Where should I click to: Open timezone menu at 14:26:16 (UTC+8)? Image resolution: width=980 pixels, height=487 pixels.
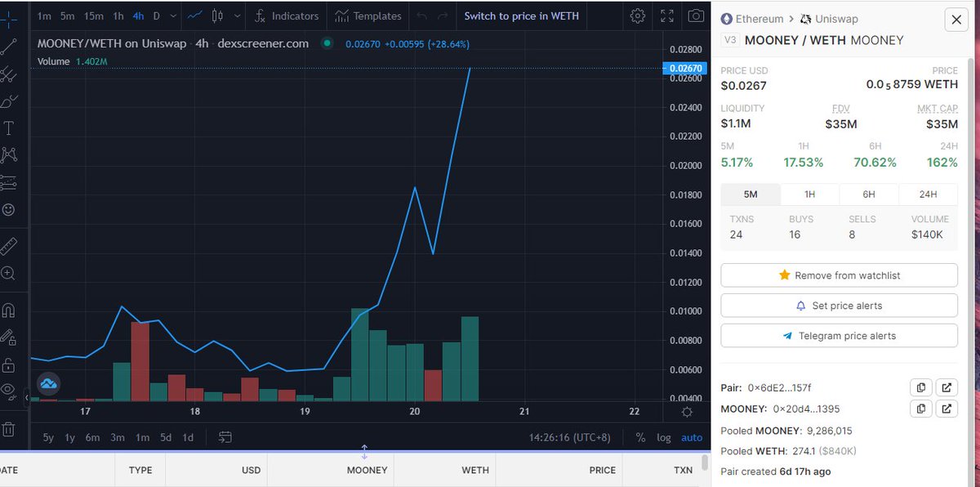(569, 437)
